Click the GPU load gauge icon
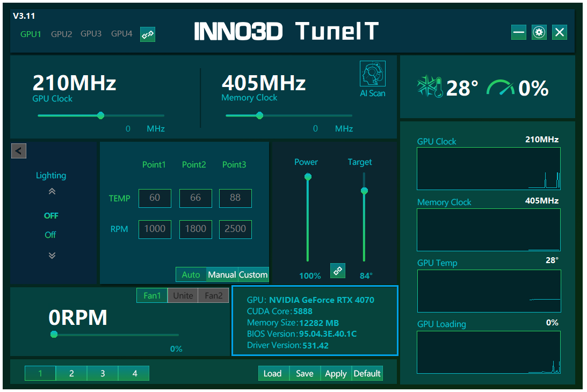This screenshot has width=587, height=392. (501, 88)
